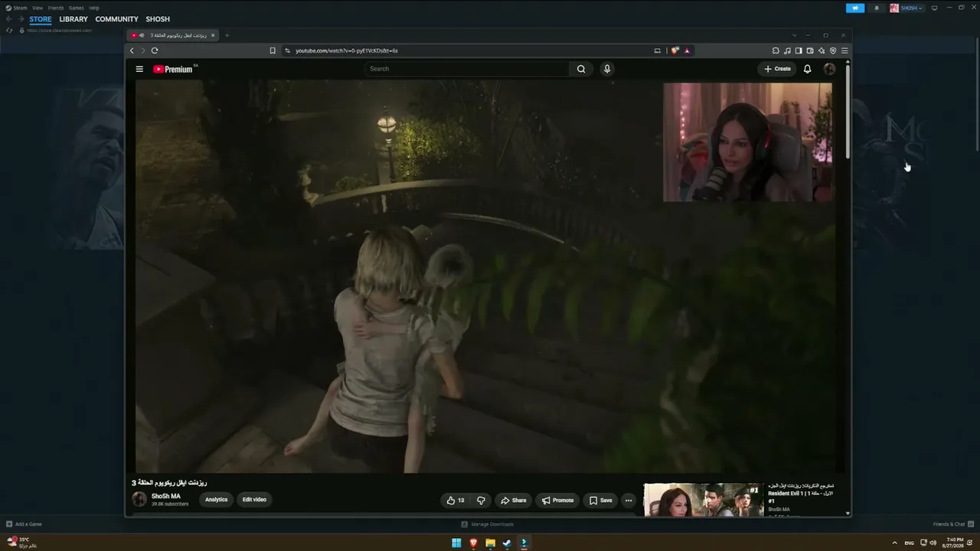Open the SHOSH profile tab in Steam
Viewport: 980px width, 551px height.
pyautogui.click(x=158, y=19)
